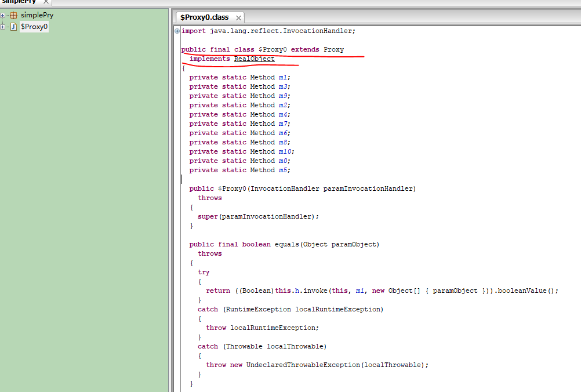Click 'catch (Throwable localThrowable)' line
The image size is (581, 392).
click(x=262, y=346)
